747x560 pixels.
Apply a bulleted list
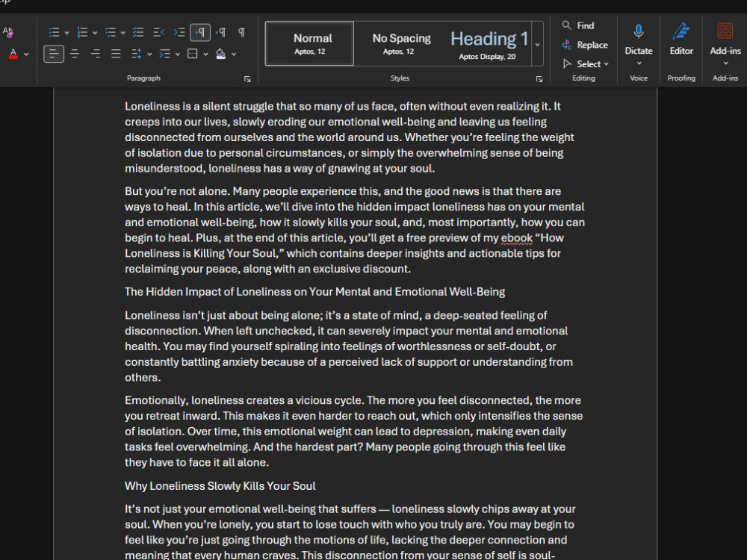pyautogui.click(x=55, y=32)
